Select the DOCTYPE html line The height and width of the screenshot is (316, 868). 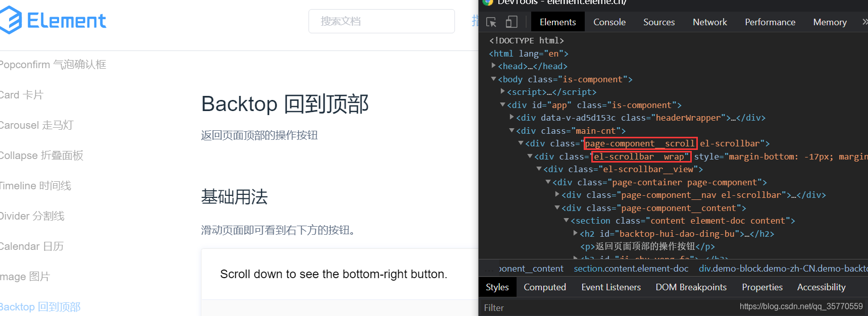(527, 40)
